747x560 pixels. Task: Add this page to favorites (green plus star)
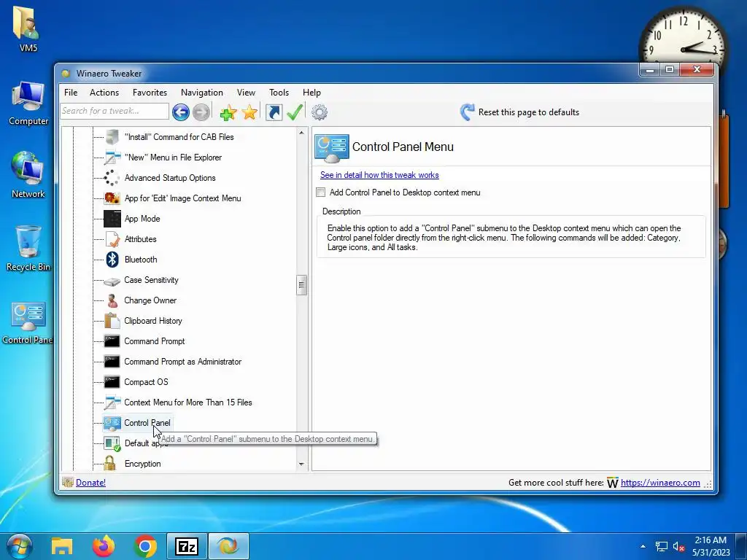point(228,112)
